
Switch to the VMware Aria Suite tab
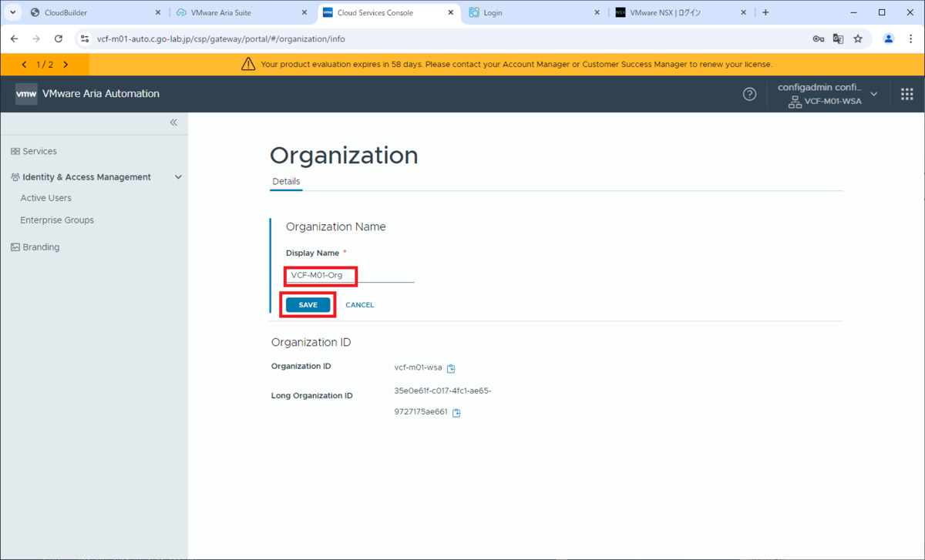coord(242,12)
